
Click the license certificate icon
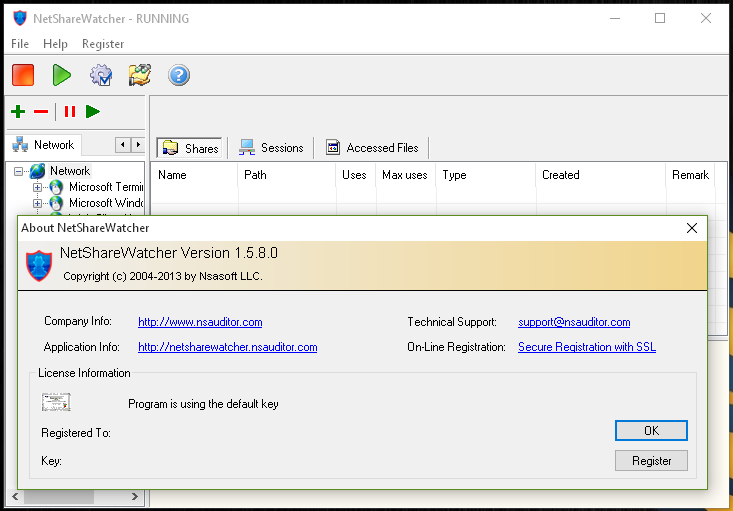[56, 402]
